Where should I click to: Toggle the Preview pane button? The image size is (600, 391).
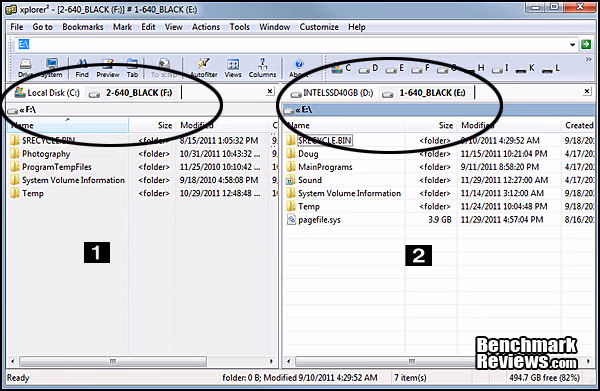pyautogui.click(x=108, y=68)
